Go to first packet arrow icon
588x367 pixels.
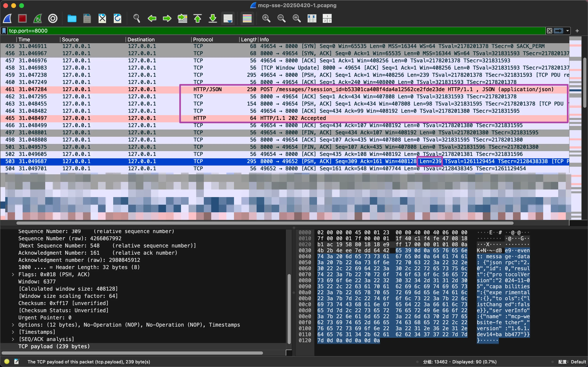[198, 18]
